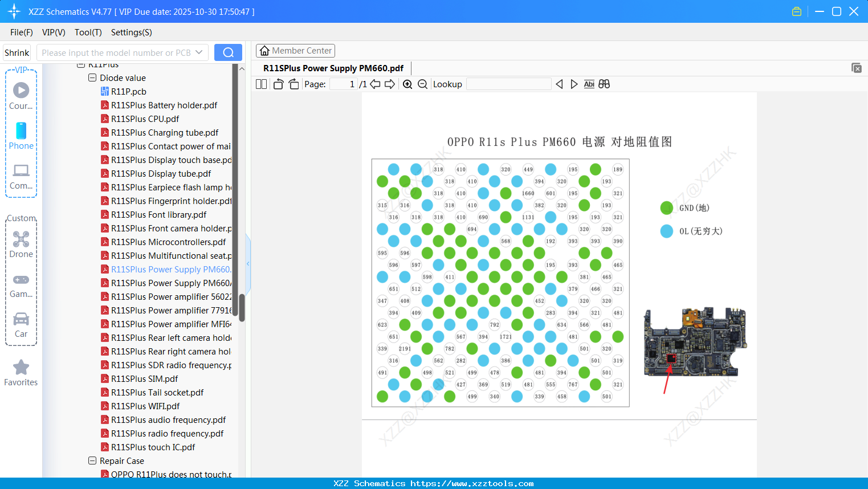
Task: Find next lookup match
Action: coord(574,84)
